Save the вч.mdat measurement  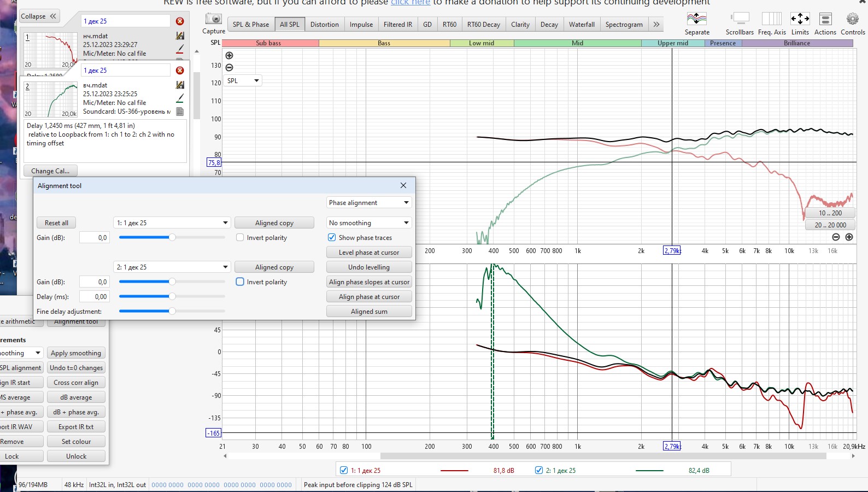click(x=180, y=85)
